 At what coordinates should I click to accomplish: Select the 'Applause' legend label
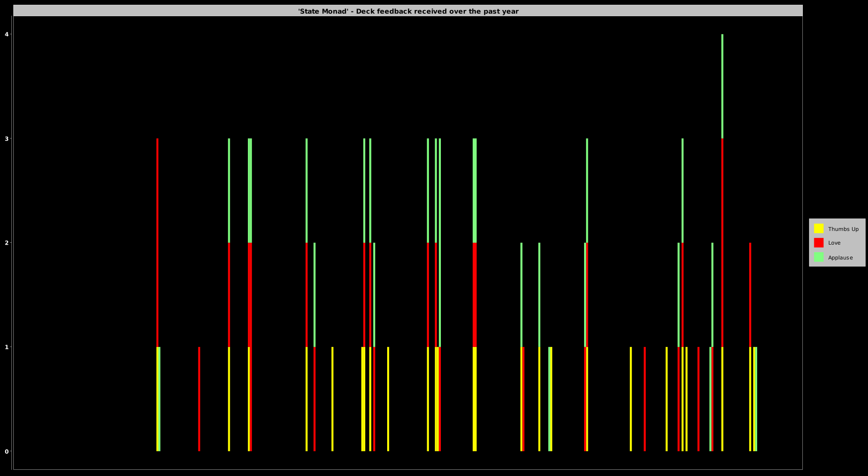840,258
